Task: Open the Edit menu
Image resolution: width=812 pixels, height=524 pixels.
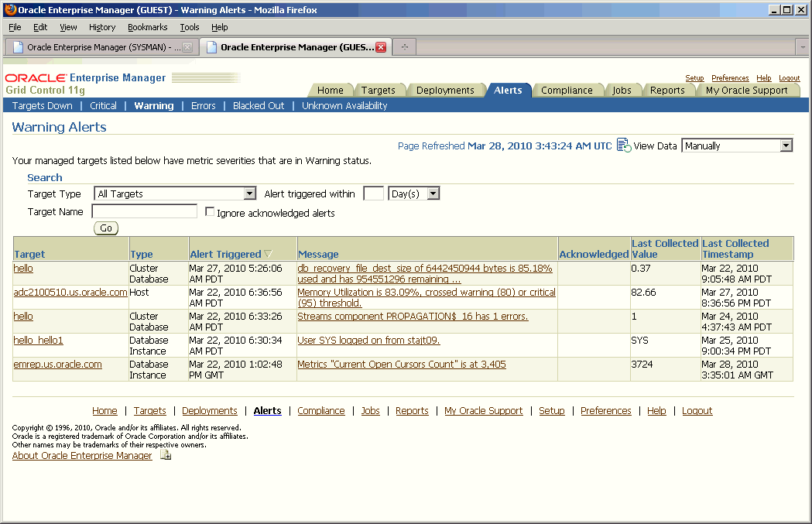Action: (x=40, y=27)
